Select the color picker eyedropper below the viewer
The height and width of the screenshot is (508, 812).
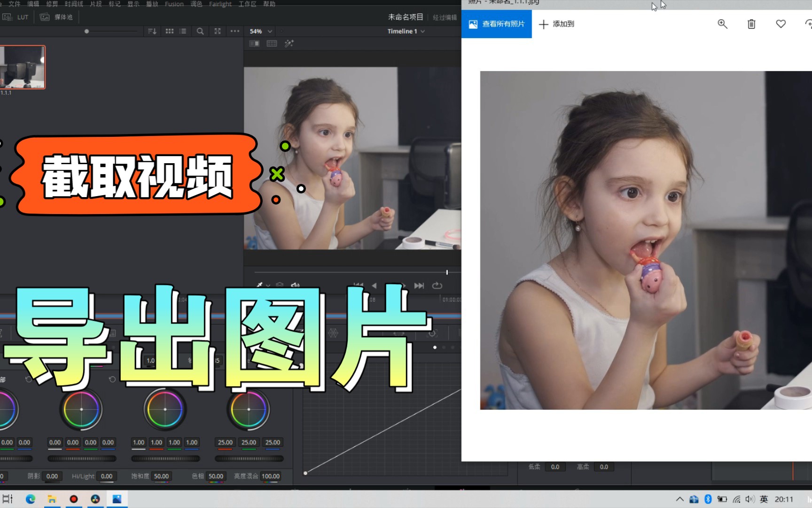[260, 285]
